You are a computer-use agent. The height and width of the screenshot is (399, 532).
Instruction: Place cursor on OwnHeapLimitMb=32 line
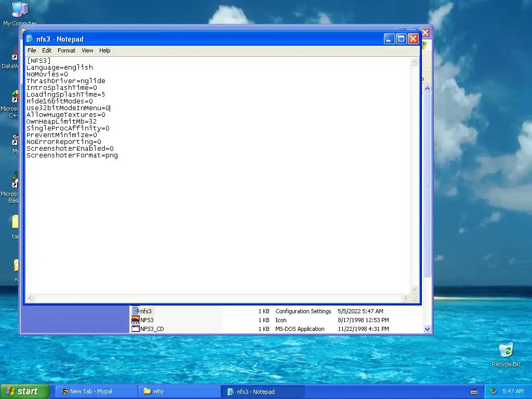[x=61, y=122]
